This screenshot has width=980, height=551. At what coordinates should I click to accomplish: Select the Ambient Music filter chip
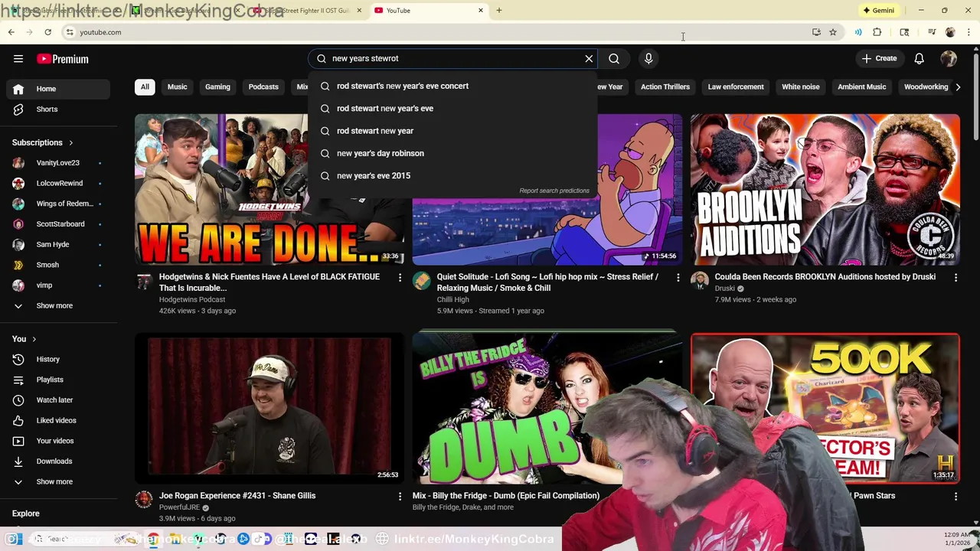pos(861,86)
